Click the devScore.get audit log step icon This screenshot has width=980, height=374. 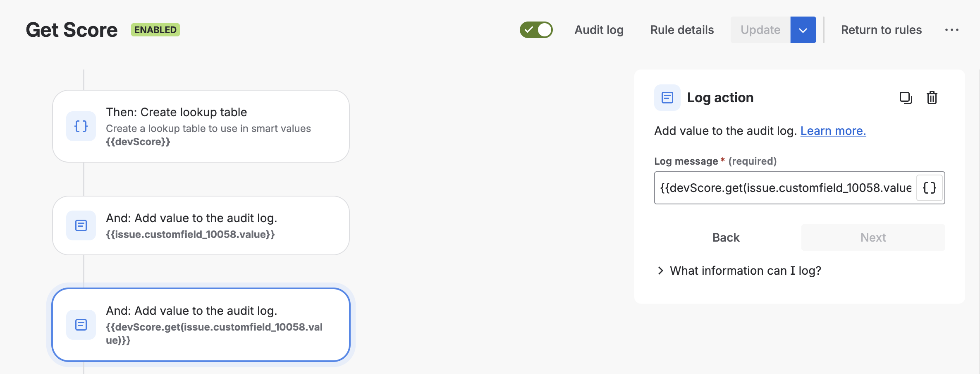[x=81, y=325]
